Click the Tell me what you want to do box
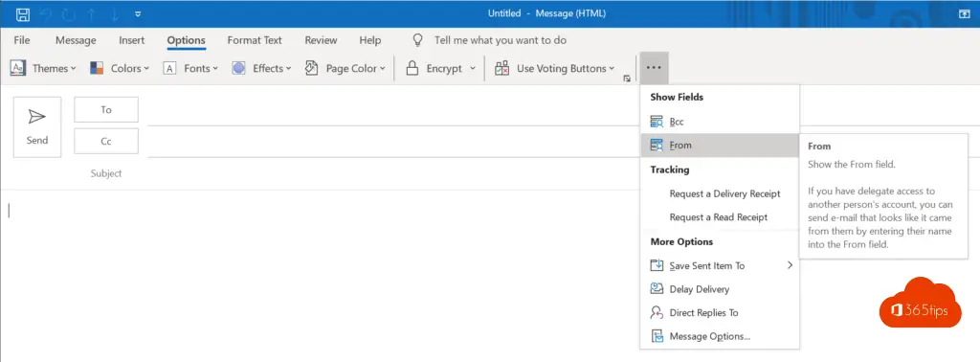Screen dimensions: 980x362 pos(501,40)
